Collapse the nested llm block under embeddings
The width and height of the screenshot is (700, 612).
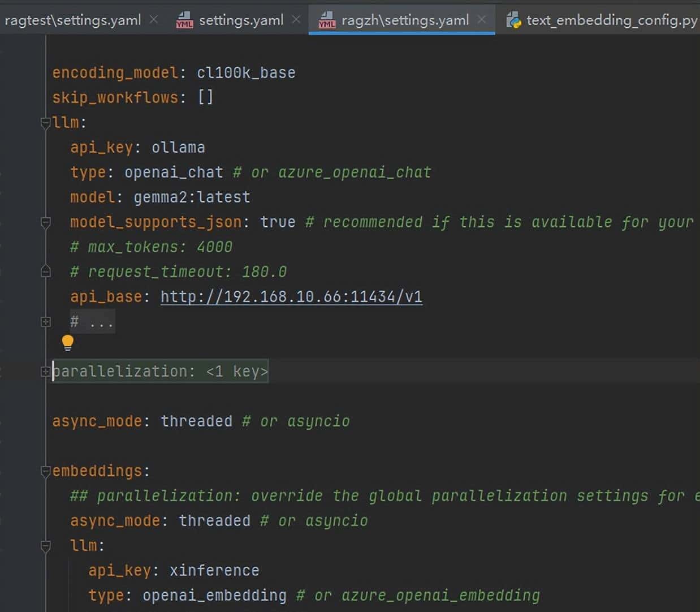tap(46, 546)
